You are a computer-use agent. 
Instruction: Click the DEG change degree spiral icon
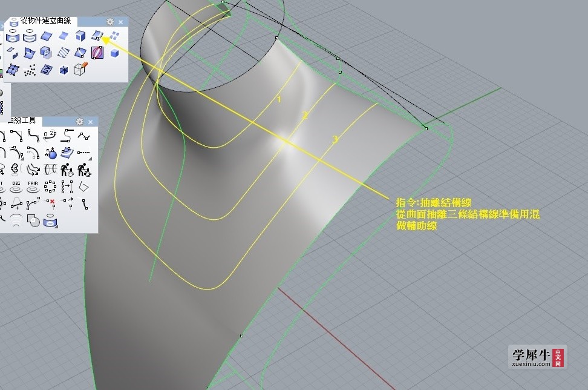pos(16,187)
